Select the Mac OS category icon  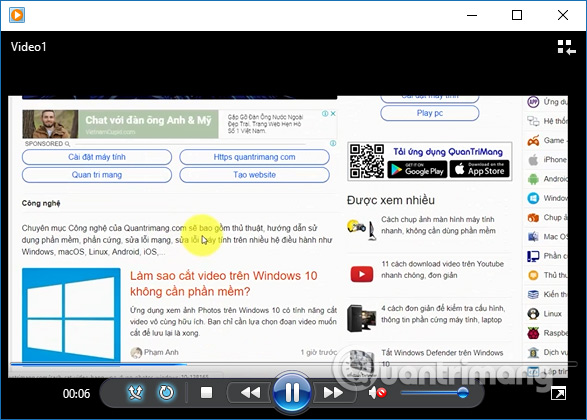[533, 237]
